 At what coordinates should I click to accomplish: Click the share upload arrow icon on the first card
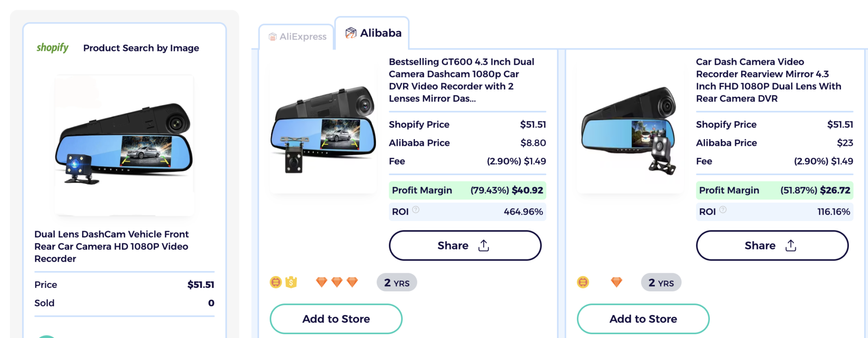click(484, 245)
